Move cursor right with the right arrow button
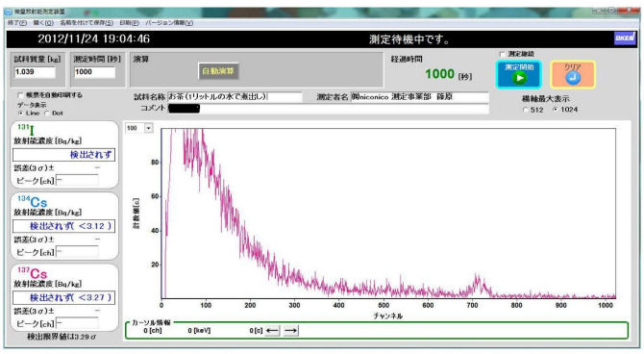Image resolution: width=644 pixels, height=354 pixels. point(291,331)
